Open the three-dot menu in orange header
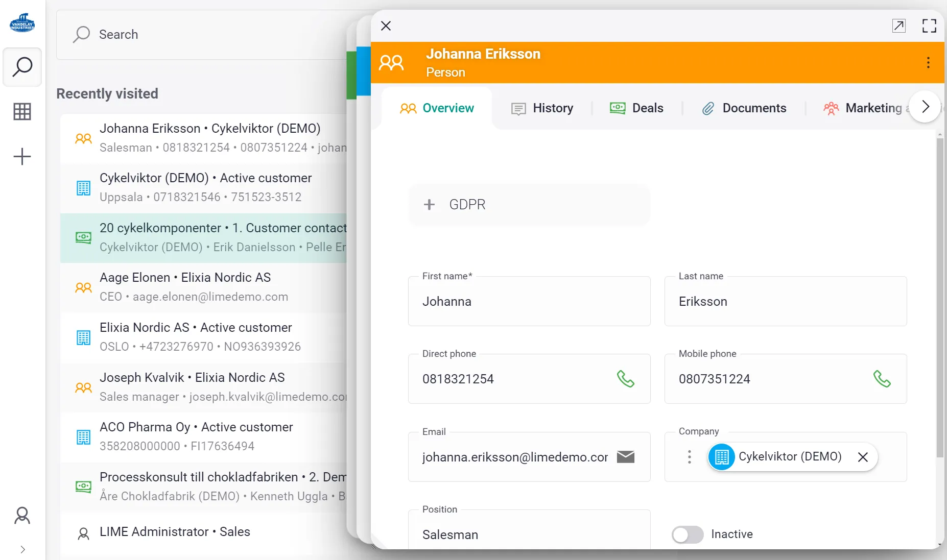This screenshot has height=560, width=947. pos(928,63)
